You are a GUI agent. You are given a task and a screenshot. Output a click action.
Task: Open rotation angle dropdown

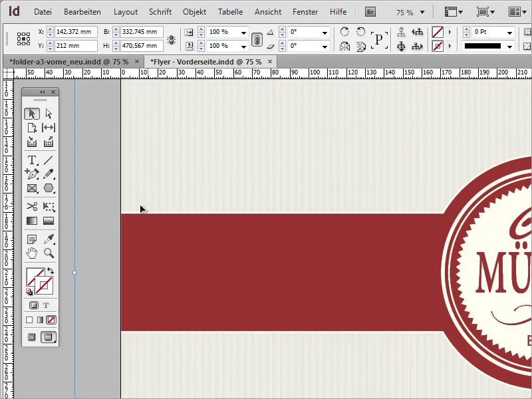point(325,33)
